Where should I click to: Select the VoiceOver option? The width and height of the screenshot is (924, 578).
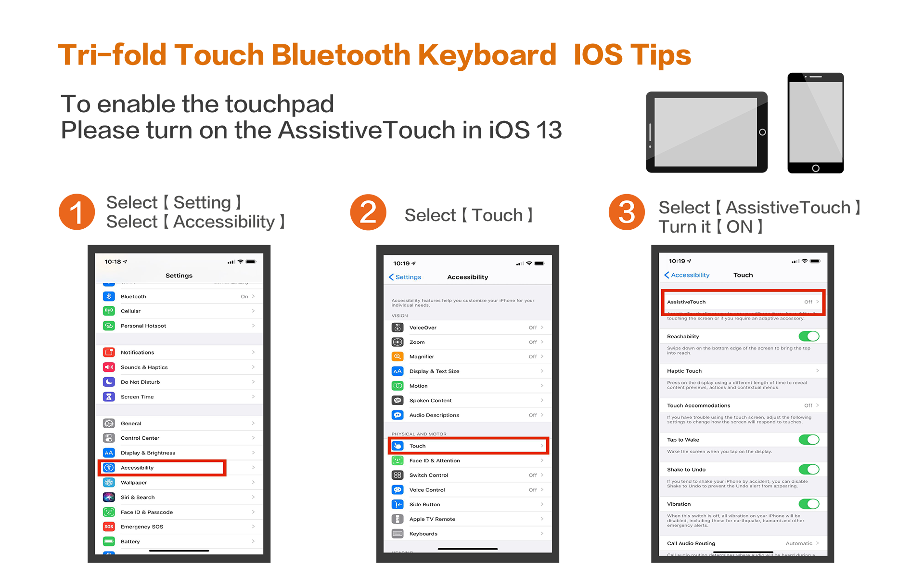coord(462,326)
